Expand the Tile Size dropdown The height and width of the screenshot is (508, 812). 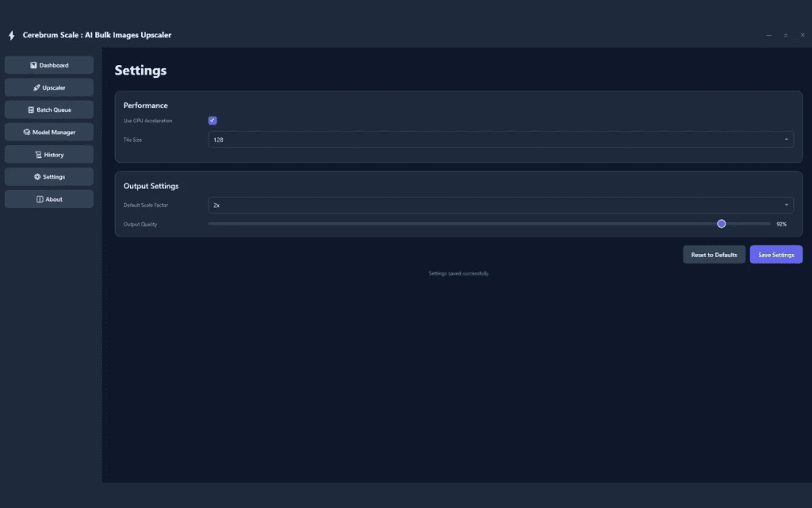[x=501, y=140]
